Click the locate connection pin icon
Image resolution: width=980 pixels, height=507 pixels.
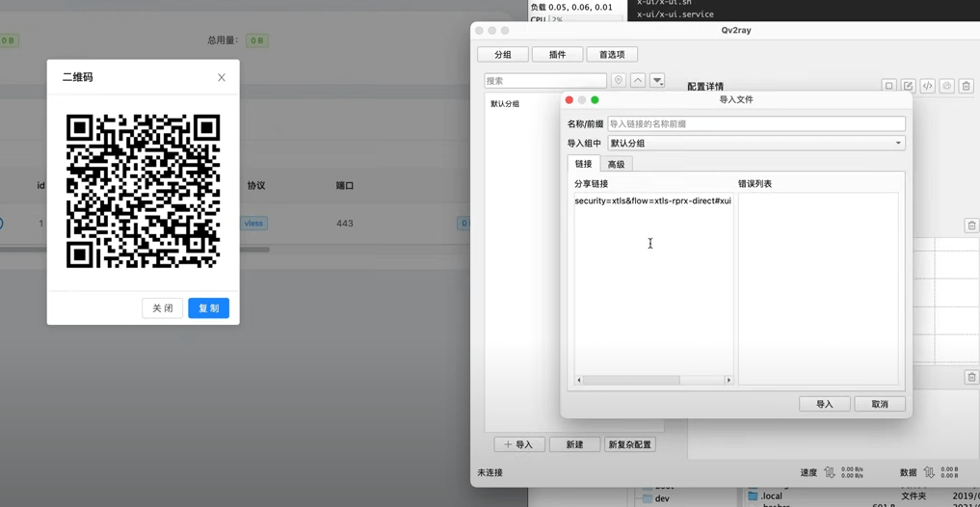pos(619,81)
